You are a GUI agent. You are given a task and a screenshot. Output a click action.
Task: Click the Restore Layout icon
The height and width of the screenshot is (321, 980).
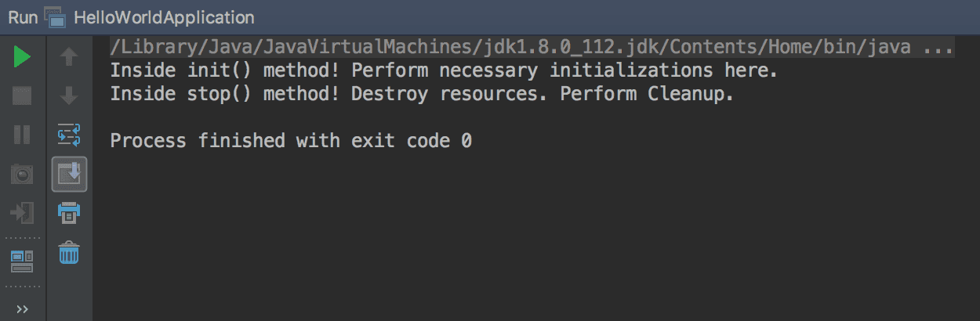(22, 261)
